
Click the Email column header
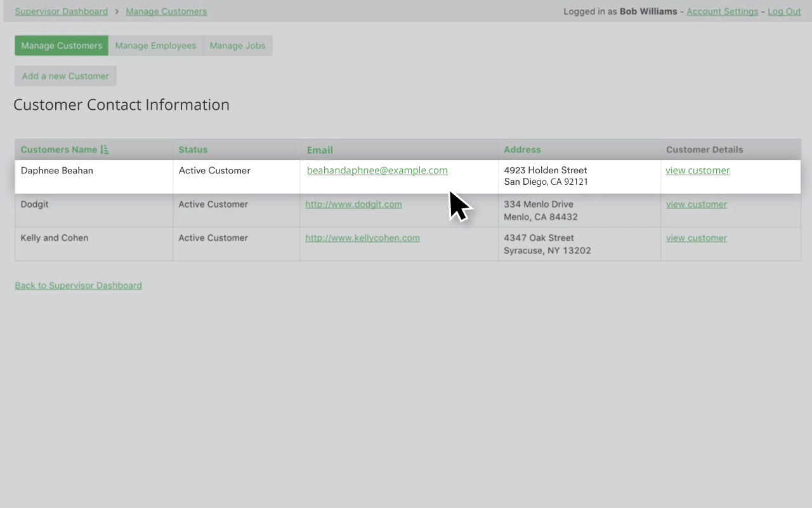tap(320, 150)
